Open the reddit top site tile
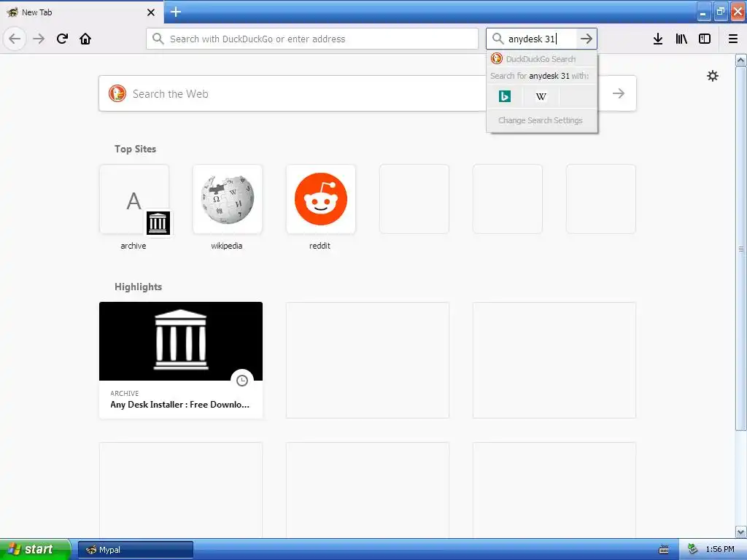 [x=321, y=199]
